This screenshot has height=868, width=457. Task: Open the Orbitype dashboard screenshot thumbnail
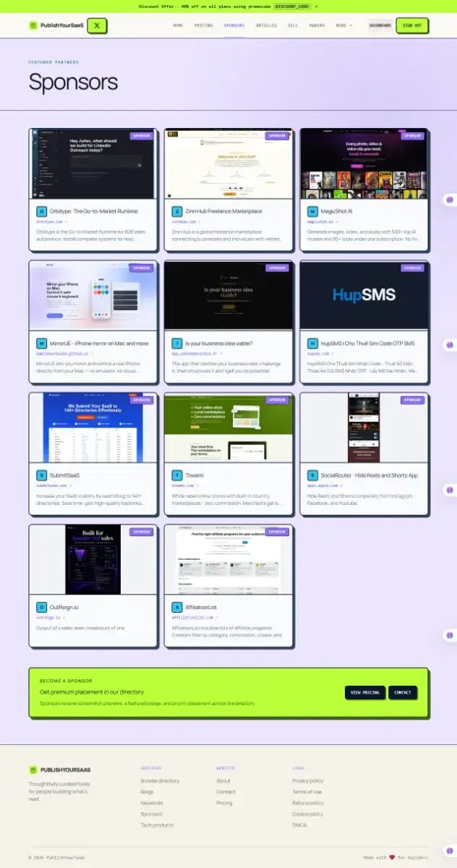93,164
